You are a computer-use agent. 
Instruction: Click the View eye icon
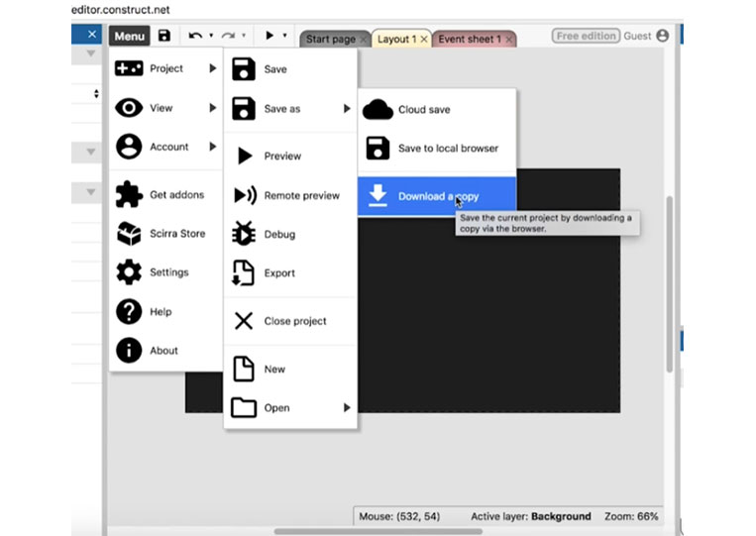pyautogui.click(x=129, y=107)
